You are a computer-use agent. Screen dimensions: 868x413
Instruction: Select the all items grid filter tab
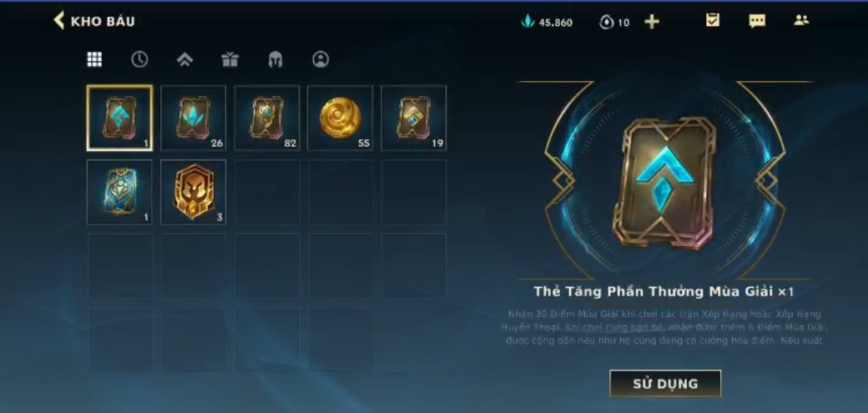click(94, 59)
